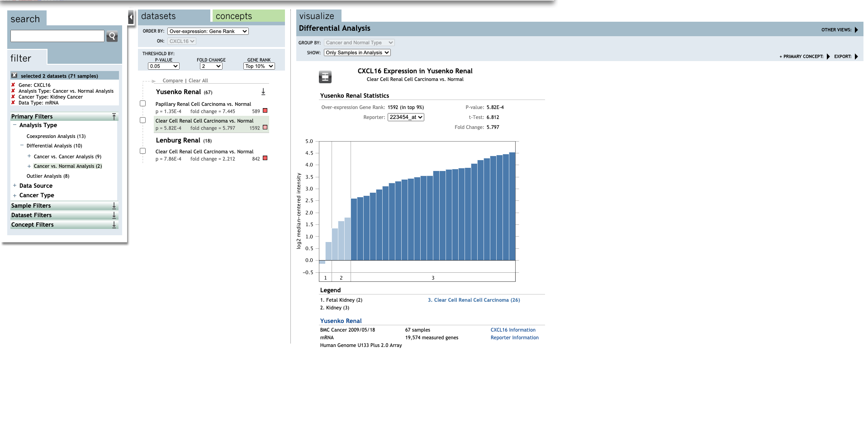Viewport: 868px width, 437px height.
Task: Open the Export arrow menu
Action: pyautogui.click(x=856, y=57)
